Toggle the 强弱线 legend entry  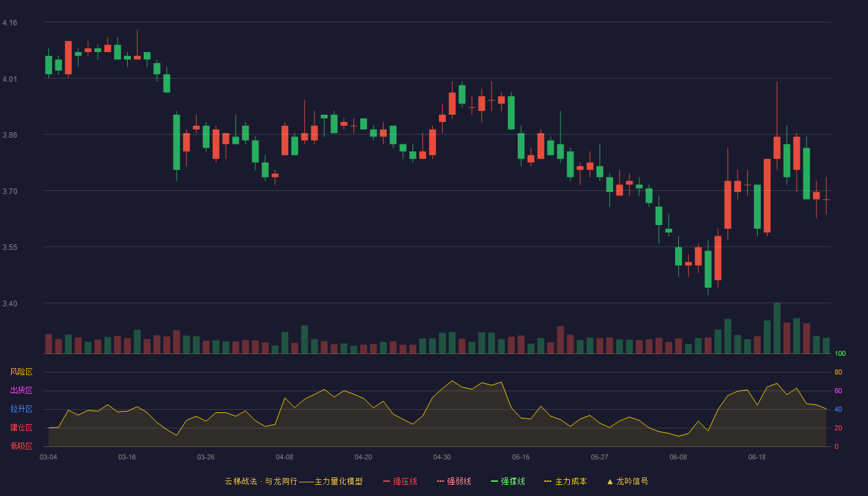454,481
